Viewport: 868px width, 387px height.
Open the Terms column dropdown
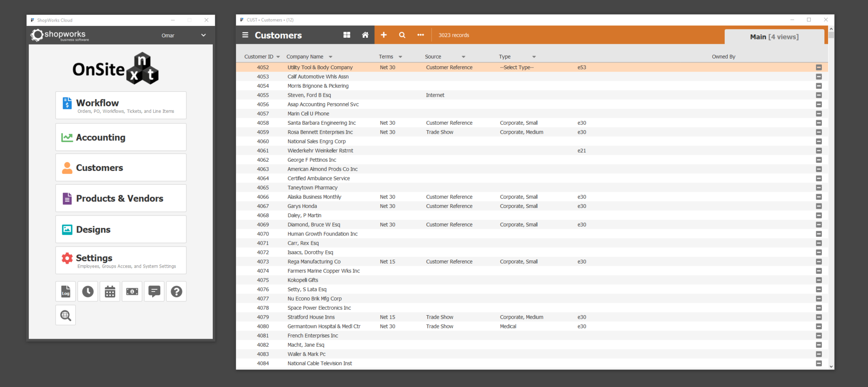[x=401, y=56]
